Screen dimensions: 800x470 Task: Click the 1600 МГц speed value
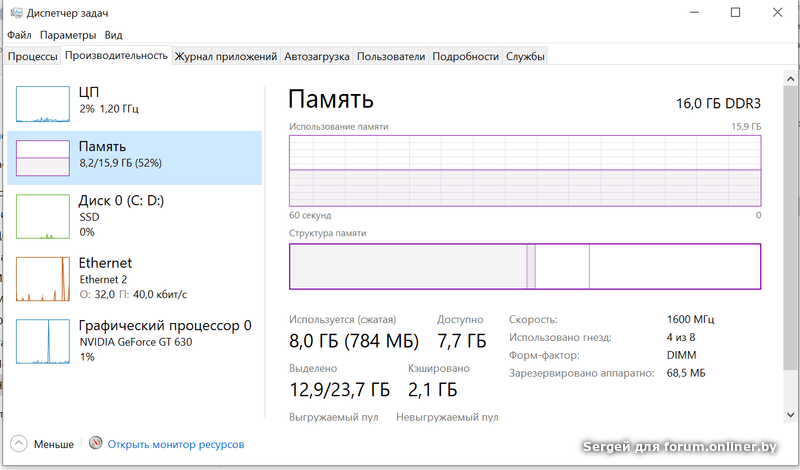point(690,319)
